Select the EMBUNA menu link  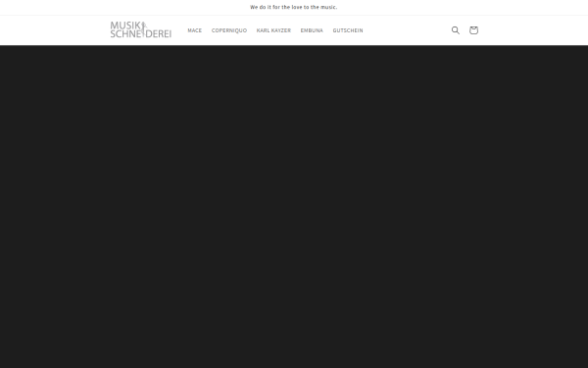click(312, 30)
